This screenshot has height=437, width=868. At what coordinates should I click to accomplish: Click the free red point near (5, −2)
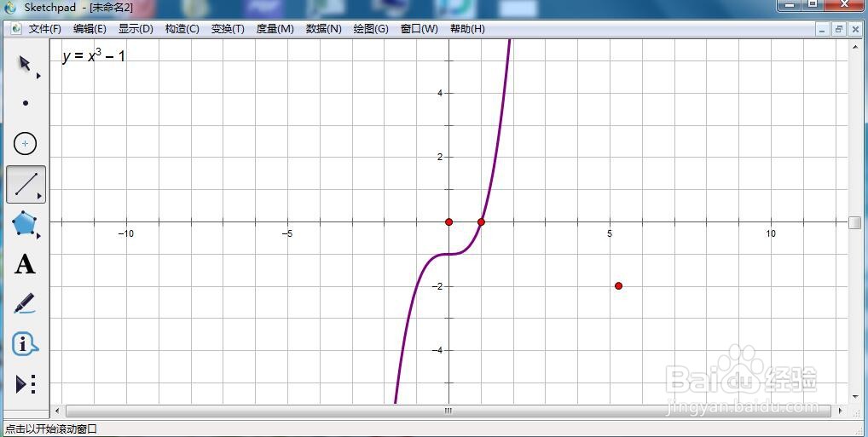coord(618,286)
